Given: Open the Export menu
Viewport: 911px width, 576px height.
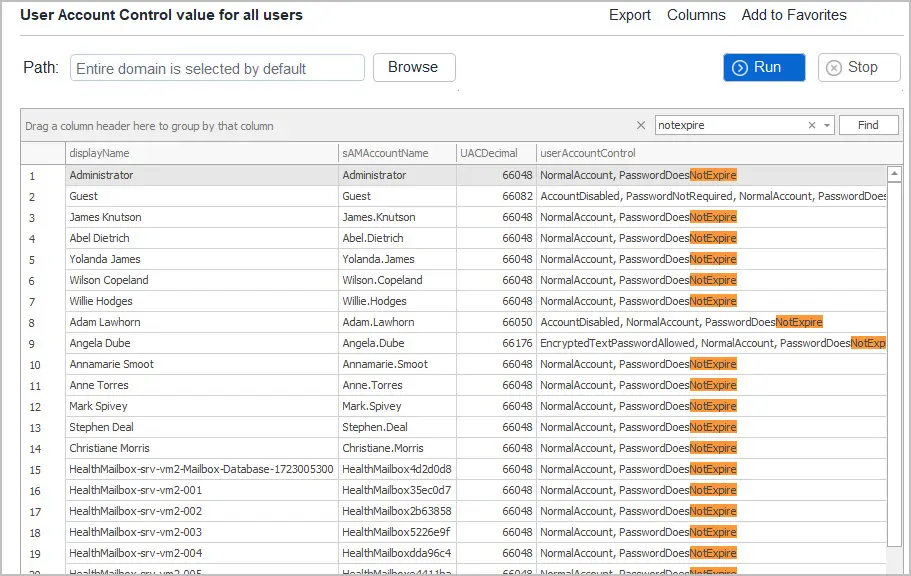Looking at the screenshot, I should (x=629, y=15).
